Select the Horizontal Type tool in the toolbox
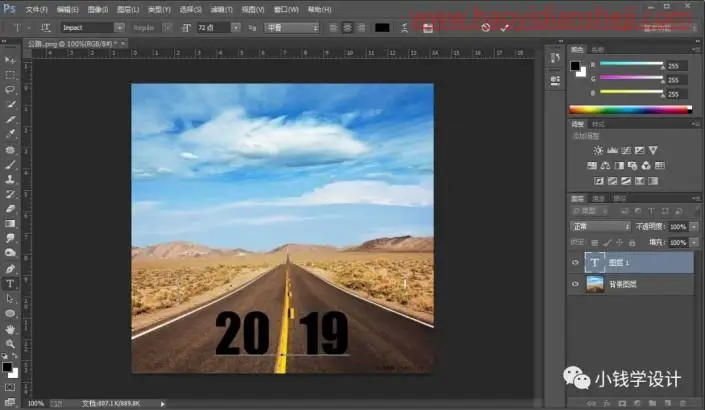 [x=10, y=284]
